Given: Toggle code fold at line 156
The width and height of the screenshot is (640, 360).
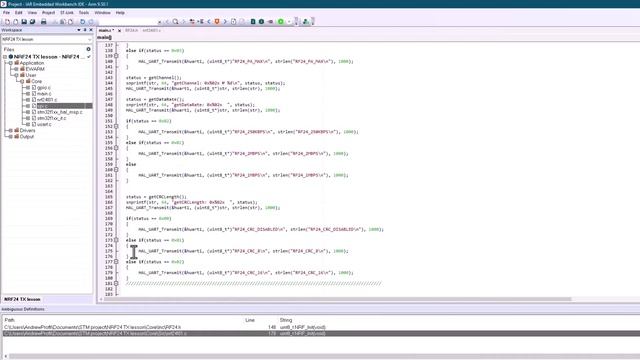Looking at the screenshot, I should click(x=116, y=148).
